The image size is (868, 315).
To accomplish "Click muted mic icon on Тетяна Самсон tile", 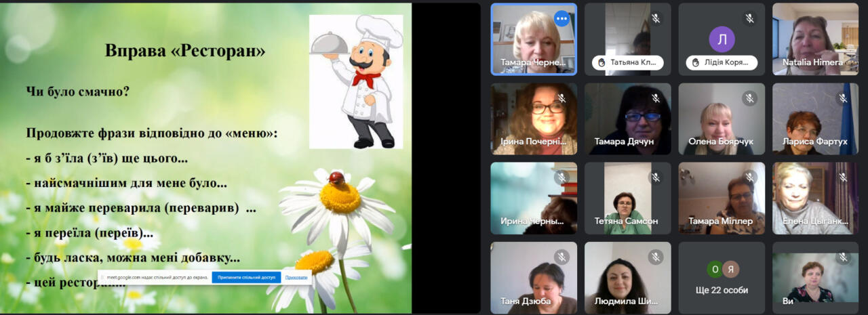I will click(656, 177).
